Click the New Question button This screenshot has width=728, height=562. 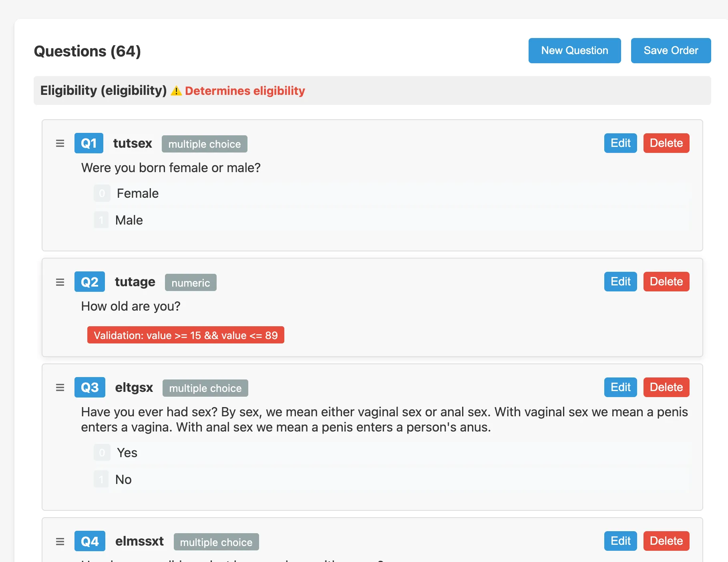point(574,50)
